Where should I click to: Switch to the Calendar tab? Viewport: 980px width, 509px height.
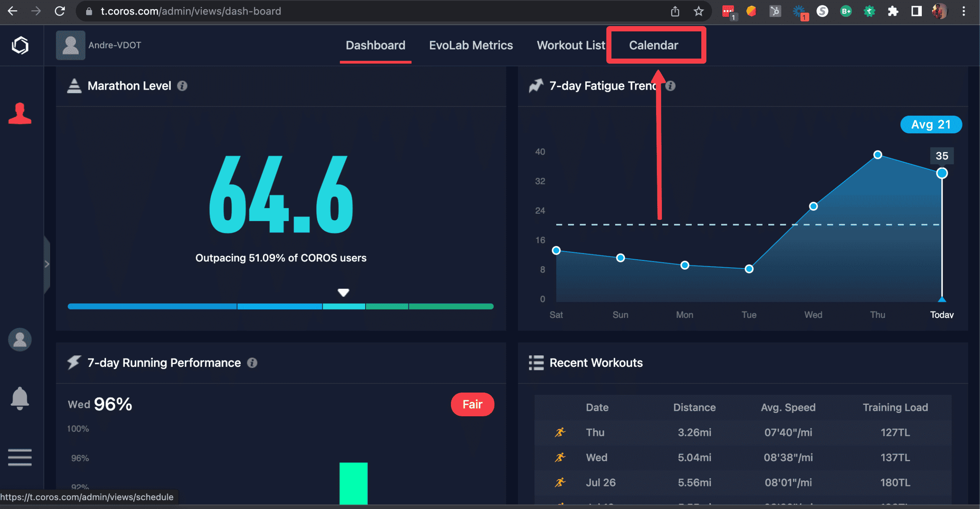click(653, 45)
